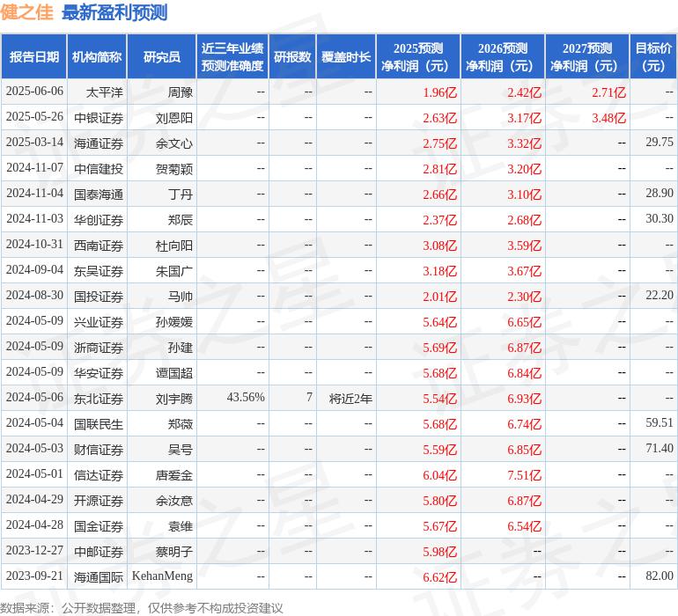The height and width of the screenshot is (616, 678).
Task: Click target price 22.20
Action: tap(660, 296)
